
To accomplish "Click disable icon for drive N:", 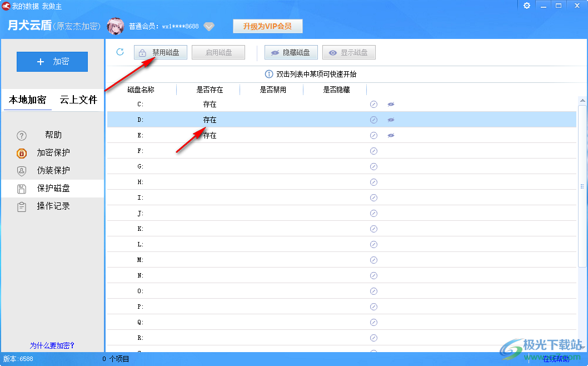I will pos(373,275).
